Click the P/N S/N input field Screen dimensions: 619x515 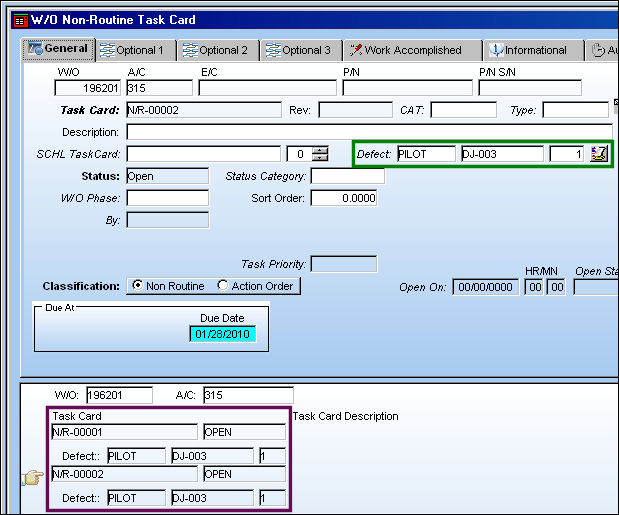[x=530, y=88]
